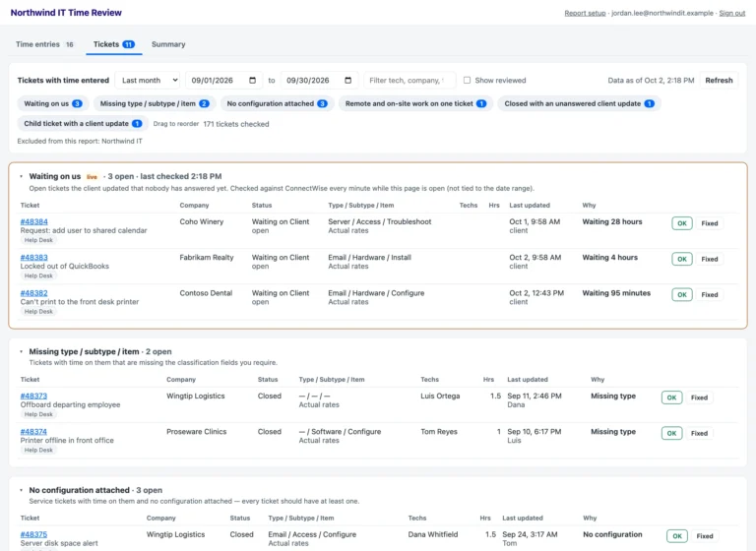Open ticket #48384
This screenshot has width=756, height=551.
click(x=33, y=221)
